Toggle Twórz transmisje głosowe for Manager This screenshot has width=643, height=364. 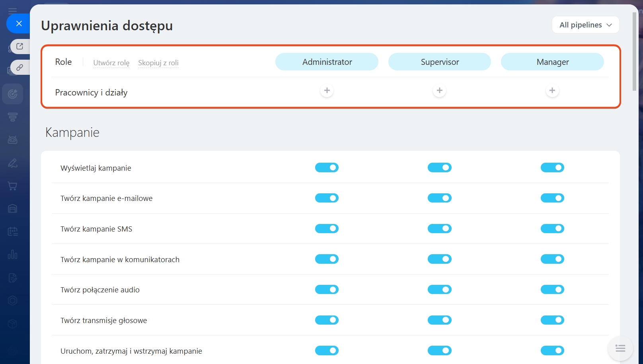[x=552, y=320]
